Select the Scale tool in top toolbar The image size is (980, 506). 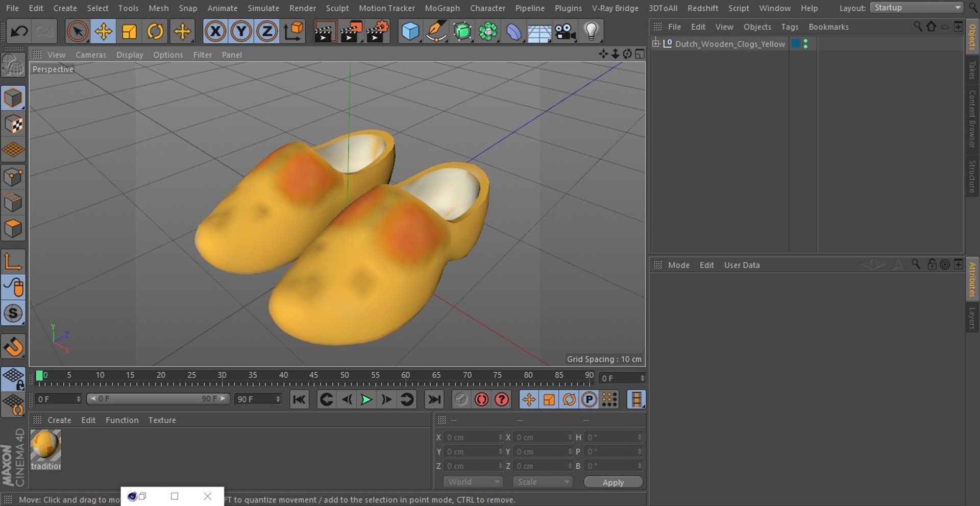click(129, 32)
